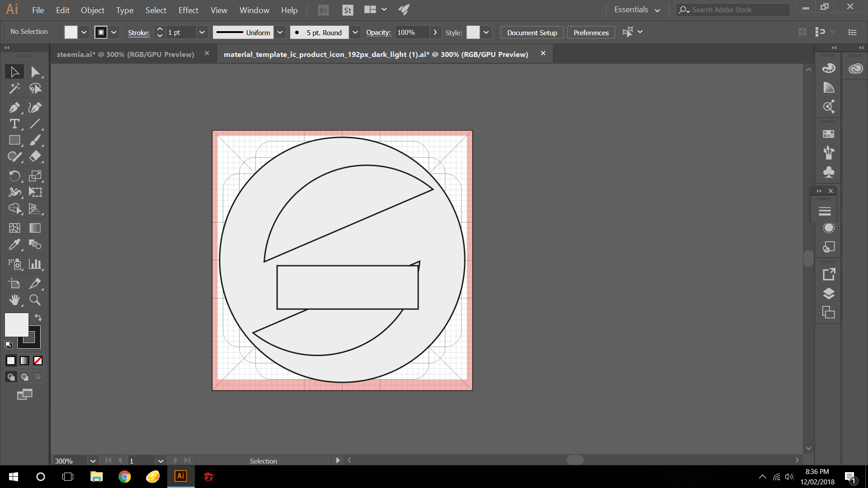Click the Search Adobe Stock field
The height and width of the screenshot is (488, 868).
[x=733, y=9]
